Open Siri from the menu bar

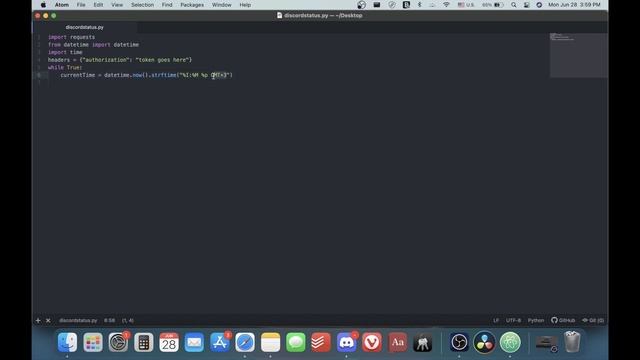point(539,5)
